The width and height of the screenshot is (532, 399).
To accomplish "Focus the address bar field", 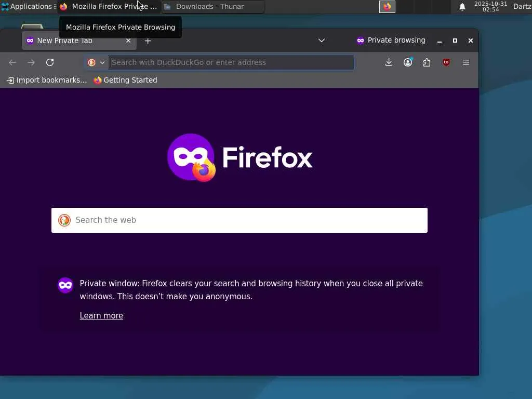I will [x=231, y=62].
